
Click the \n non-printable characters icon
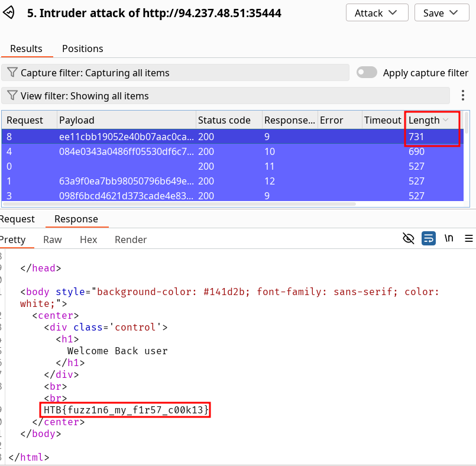[x=449, y=238]
